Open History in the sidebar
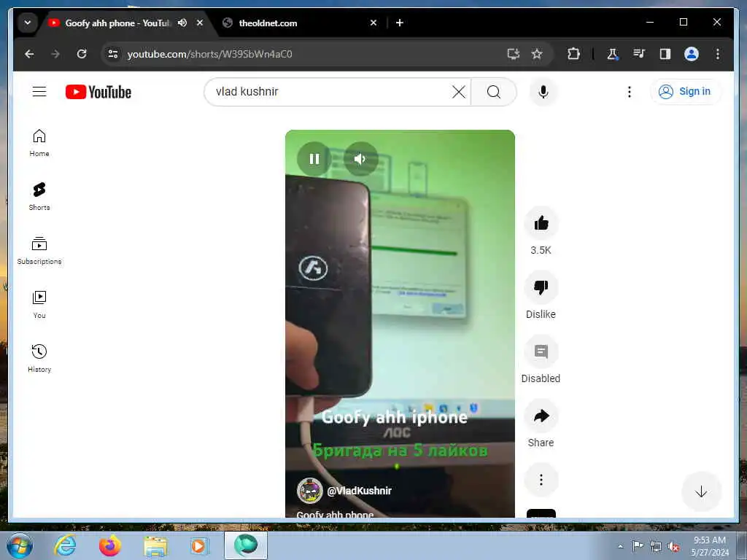The height and width of the screenshot is (560, 747). 39,358
